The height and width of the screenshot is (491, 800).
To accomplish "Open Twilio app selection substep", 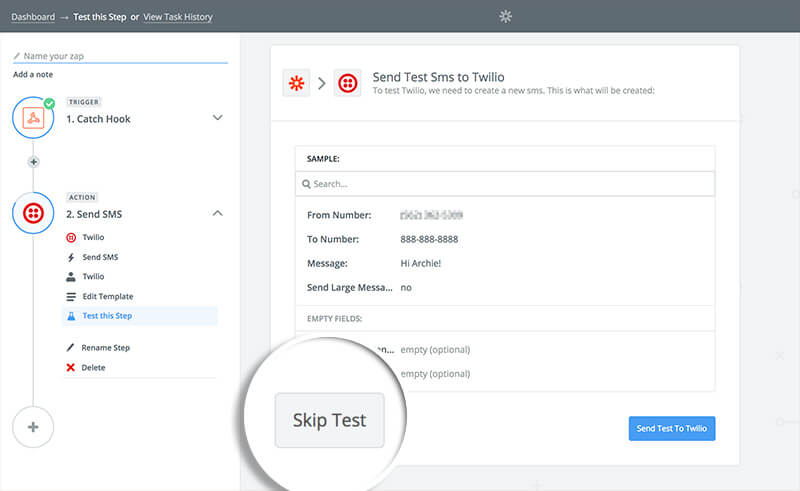I will click(93, 237).
